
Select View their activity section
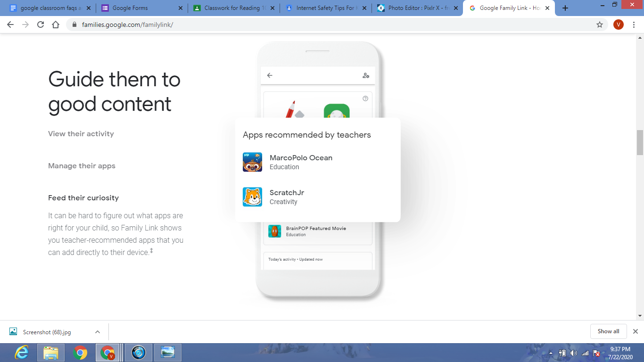pyautogui.click(x=81, y=134)
